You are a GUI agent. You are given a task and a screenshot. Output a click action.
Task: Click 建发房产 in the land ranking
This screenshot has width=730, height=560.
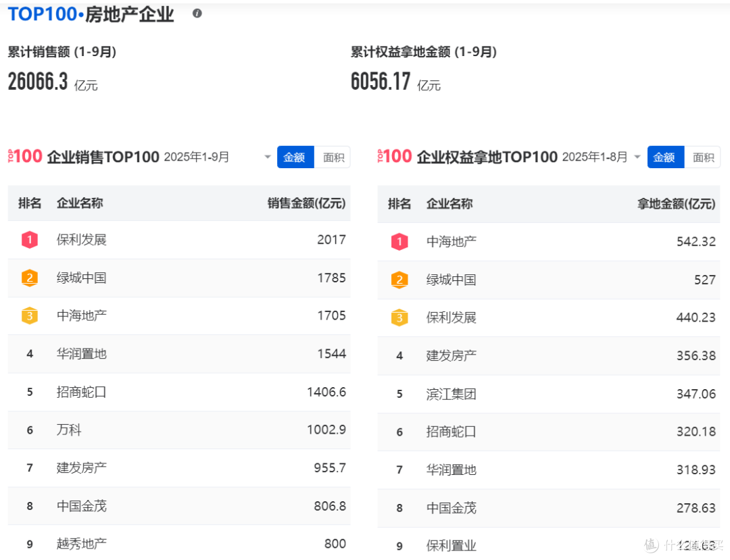[x=451, y=356]
